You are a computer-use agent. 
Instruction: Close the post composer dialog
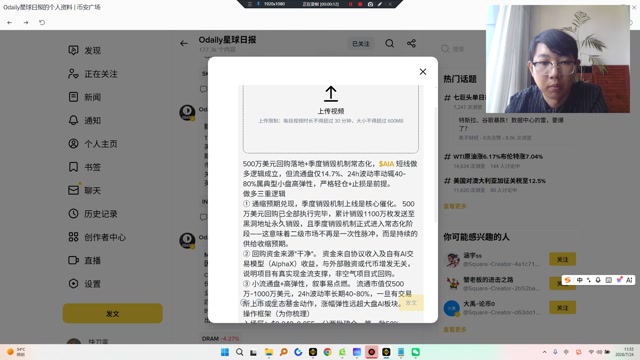click(423, 72)
